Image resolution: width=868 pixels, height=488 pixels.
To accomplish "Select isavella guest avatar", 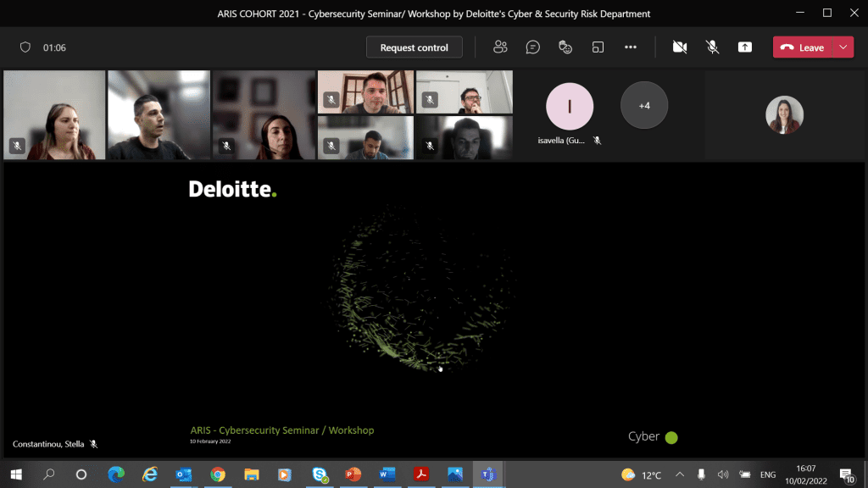I will tap(569, 106).
